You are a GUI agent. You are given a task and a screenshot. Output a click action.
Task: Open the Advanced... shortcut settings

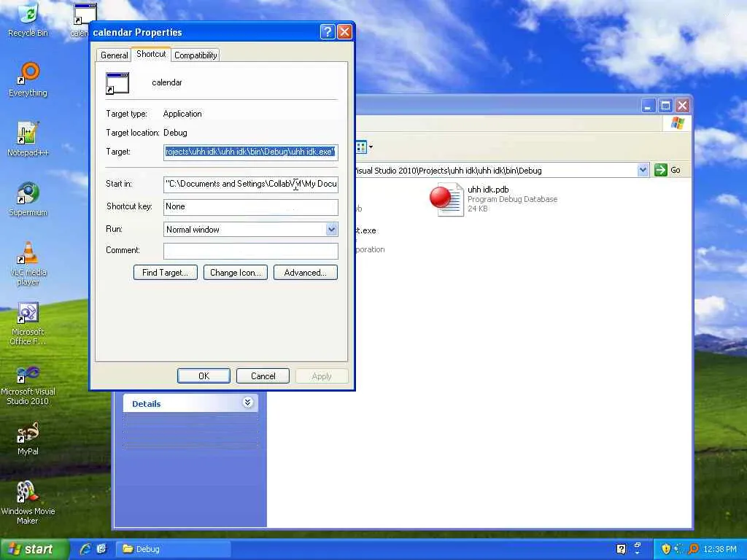click(x=306, y=273)
